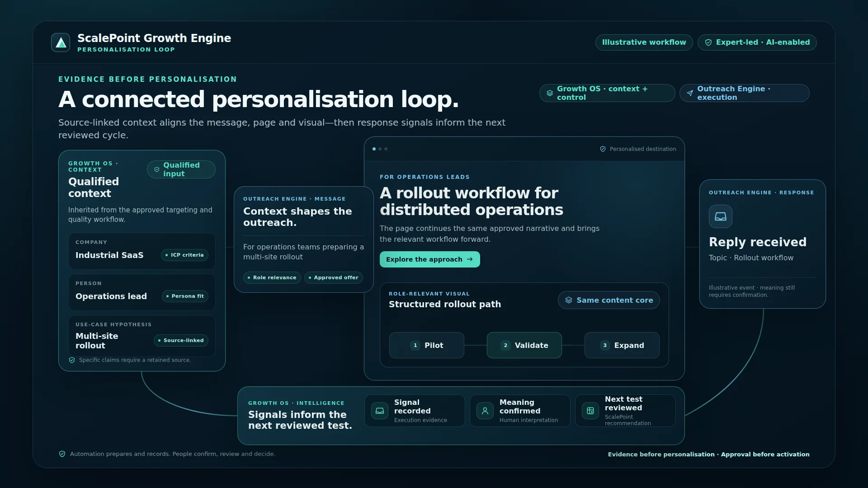This screenshot has height=488, width=868.
Task: Click the number 3 badge on Expand
Action: point(605,345)
